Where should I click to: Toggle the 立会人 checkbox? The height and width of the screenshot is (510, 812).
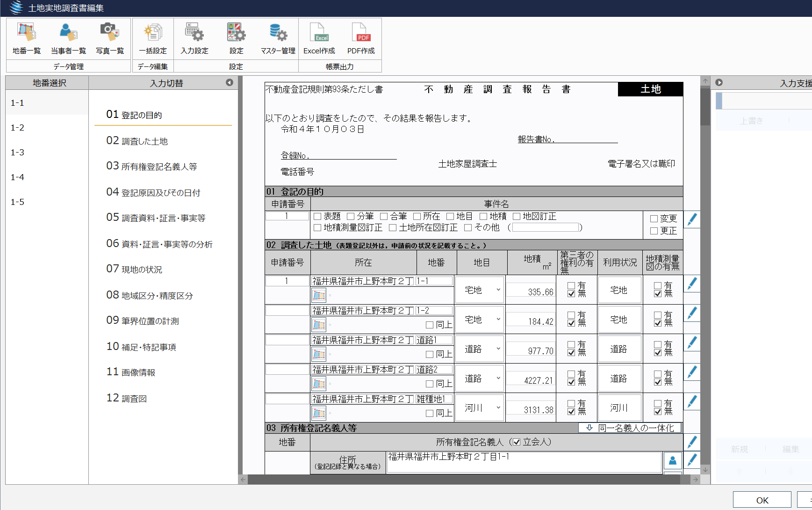[x=517, y=442]
